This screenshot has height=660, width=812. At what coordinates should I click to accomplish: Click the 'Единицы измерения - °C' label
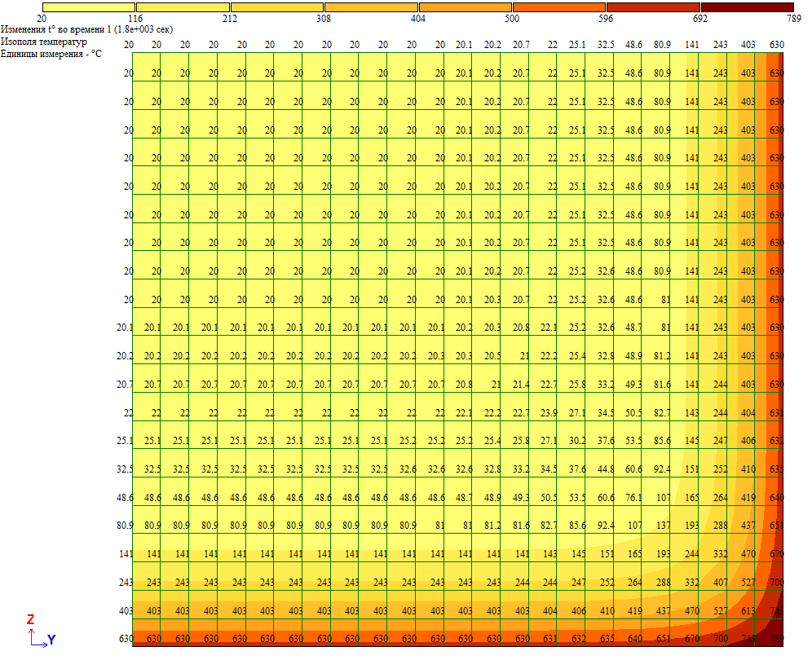click(51, 53)
